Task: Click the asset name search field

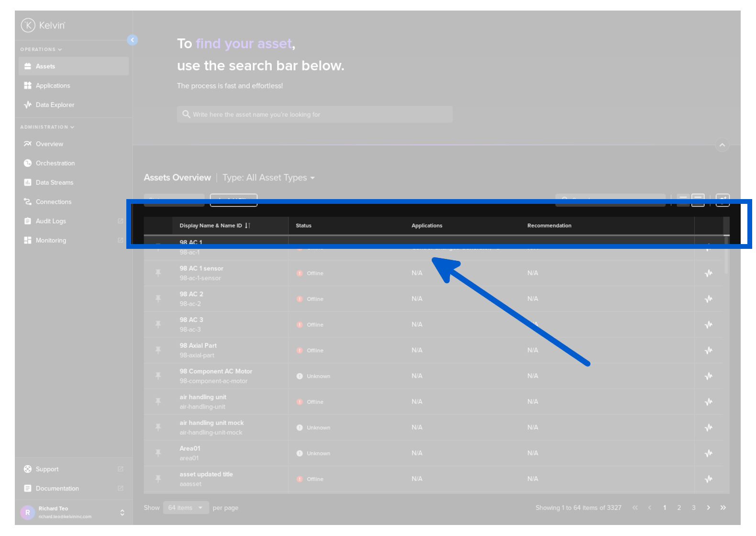Action: (314, 114)
